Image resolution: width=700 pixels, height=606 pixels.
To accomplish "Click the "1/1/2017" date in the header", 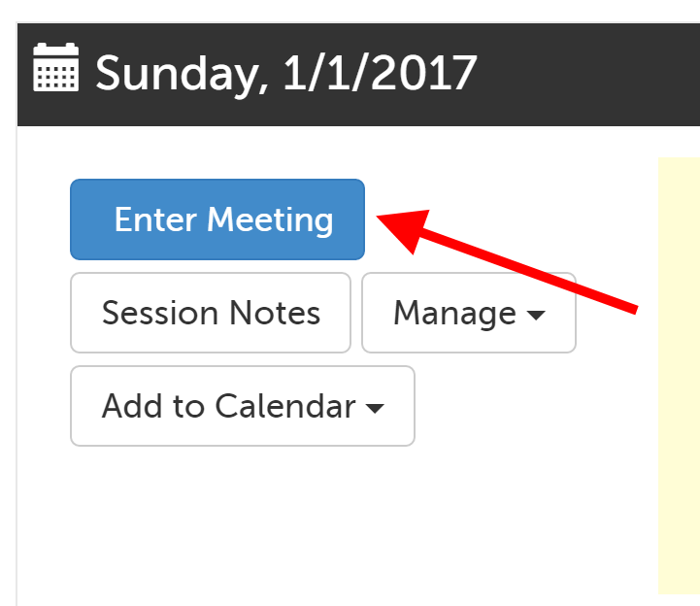I will 380,73.
